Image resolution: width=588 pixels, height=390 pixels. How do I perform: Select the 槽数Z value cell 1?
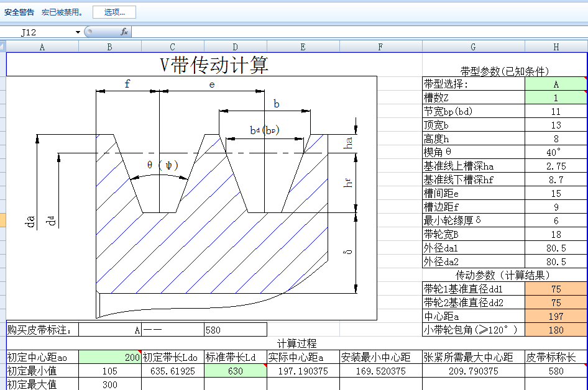[x=556, y=97]
